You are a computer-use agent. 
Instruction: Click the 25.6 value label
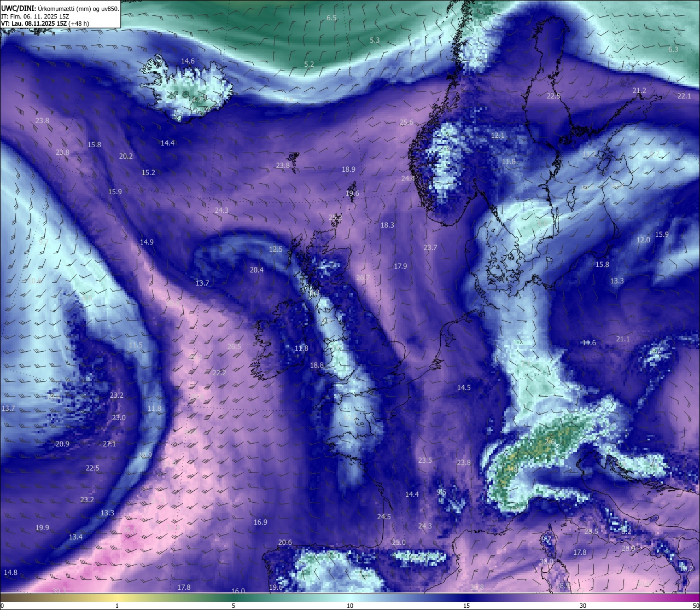click(x=406, y=122)
